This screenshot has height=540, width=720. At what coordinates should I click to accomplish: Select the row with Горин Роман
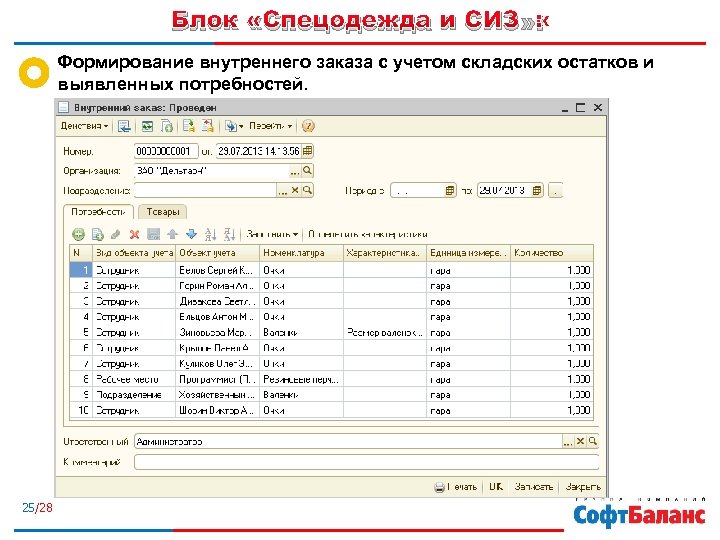[x=331, y=286]
